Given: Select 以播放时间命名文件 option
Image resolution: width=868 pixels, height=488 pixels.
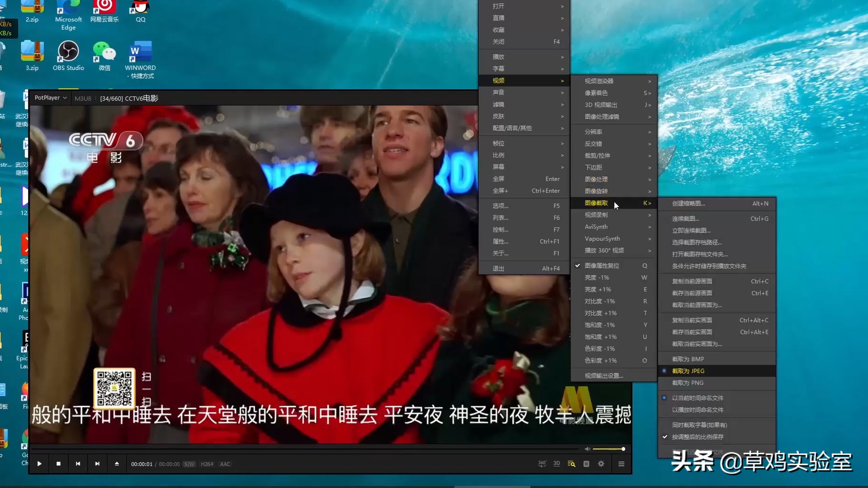Looking at the screenshot, I should (x=717, y=410).
